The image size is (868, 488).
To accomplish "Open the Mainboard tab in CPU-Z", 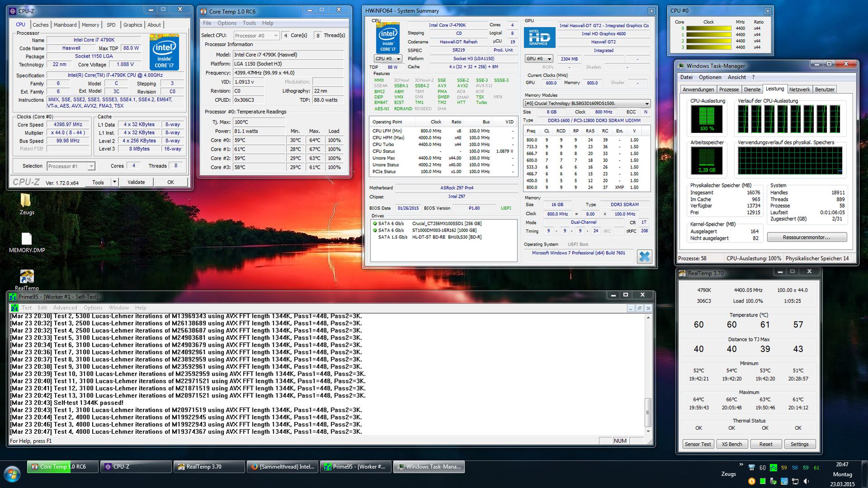I will pyautogui.click(x=65, y=25).
